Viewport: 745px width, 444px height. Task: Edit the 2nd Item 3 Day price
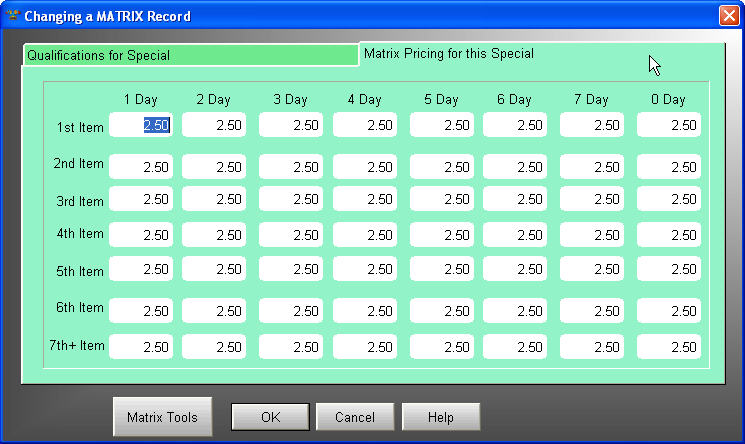tap(290, 167)
